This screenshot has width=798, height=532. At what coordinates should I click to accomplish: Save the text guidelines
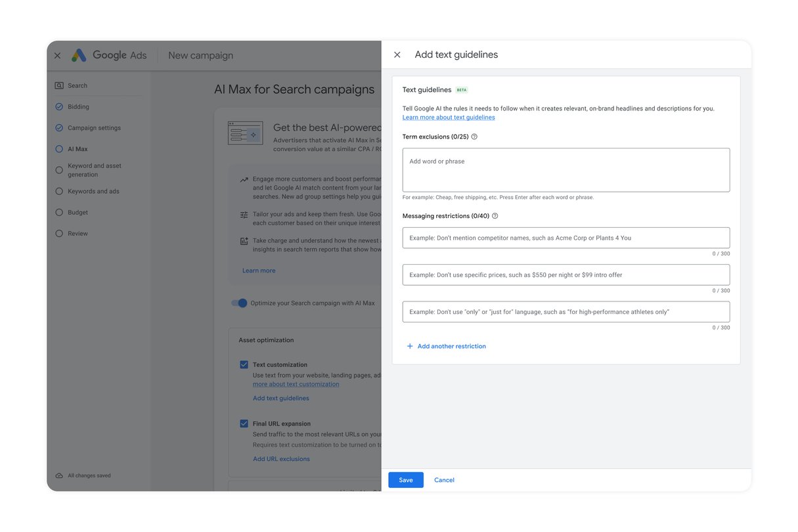(405, 479)
